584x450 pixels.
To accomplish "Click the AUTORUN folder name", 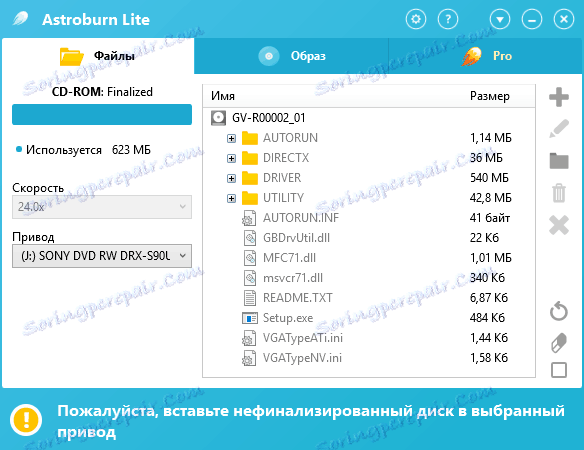I will tap(290, 138).
